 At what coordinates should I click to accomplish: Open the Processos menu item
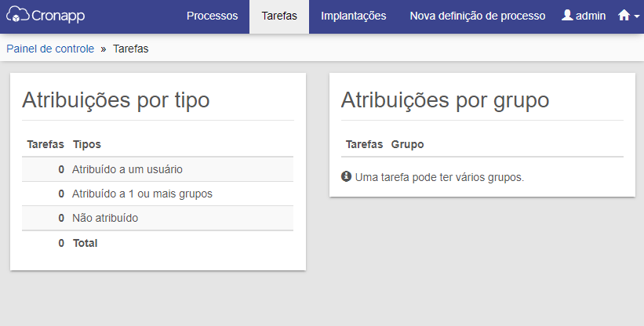point(212,16)
